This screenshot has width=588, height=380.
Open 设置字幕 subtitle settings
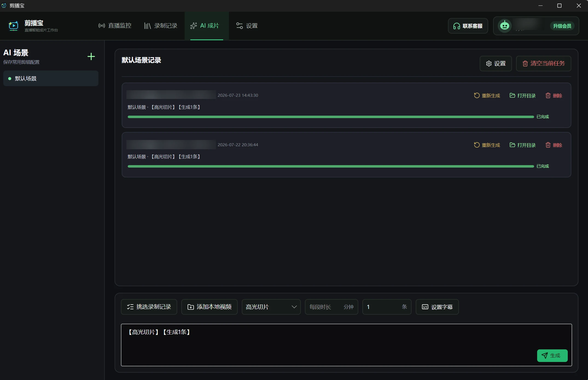tap(437, 307)
